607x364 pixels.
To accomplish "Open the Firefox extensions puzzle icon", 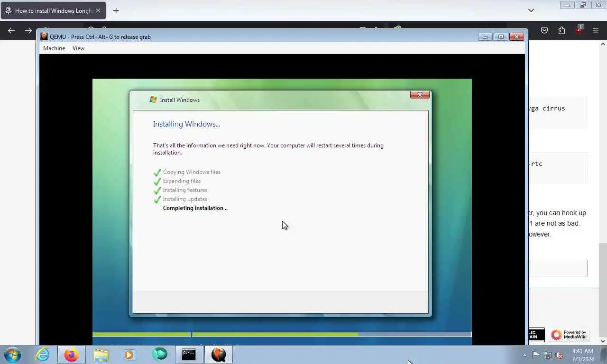I will point(561,30).
